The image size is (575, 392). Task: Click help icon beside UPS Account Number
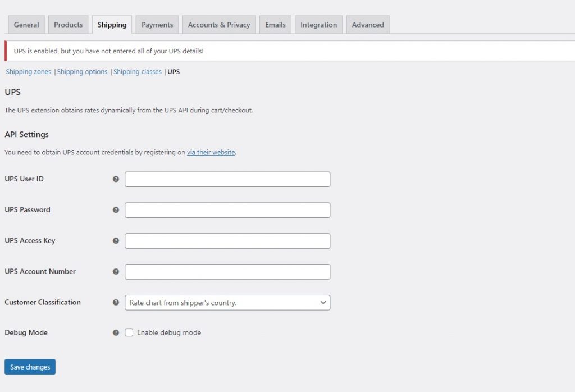(x=116, y=271)
